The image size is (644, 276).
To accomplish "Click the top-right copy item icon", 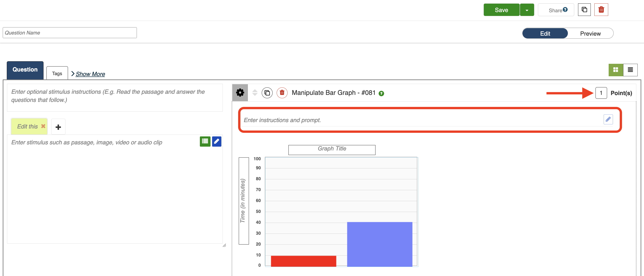I will coord(584,10).
